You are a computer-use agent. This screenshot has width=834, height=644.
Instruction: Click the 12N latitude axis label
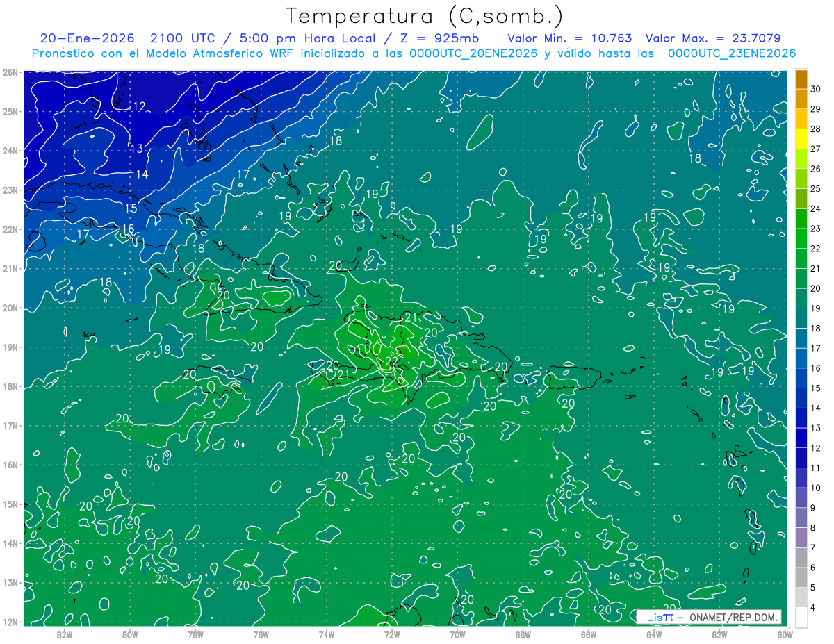click(10, 622)
